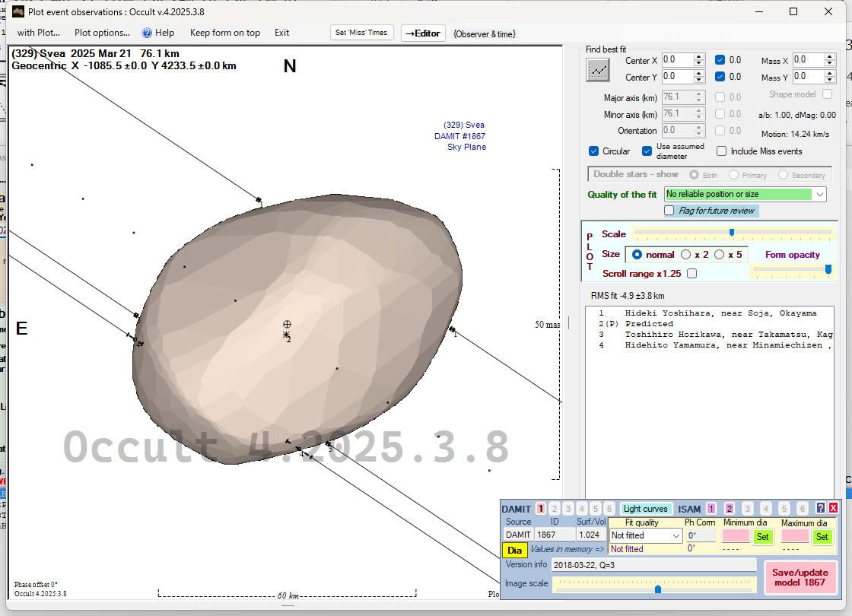Check Flag for future review
This screenshot has width=852, height=616.
pos(669,211)
